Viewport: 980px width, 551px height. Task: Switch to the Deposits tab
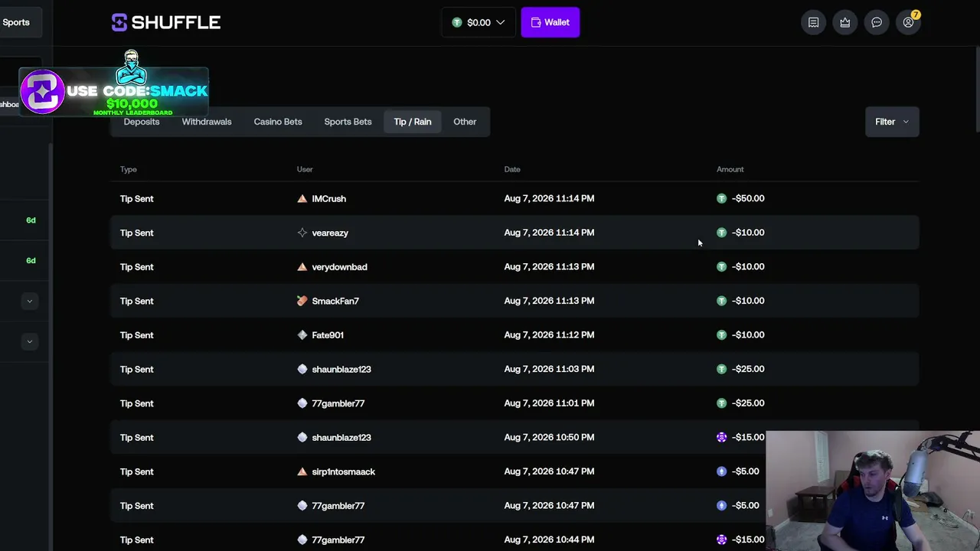(142, 122)
